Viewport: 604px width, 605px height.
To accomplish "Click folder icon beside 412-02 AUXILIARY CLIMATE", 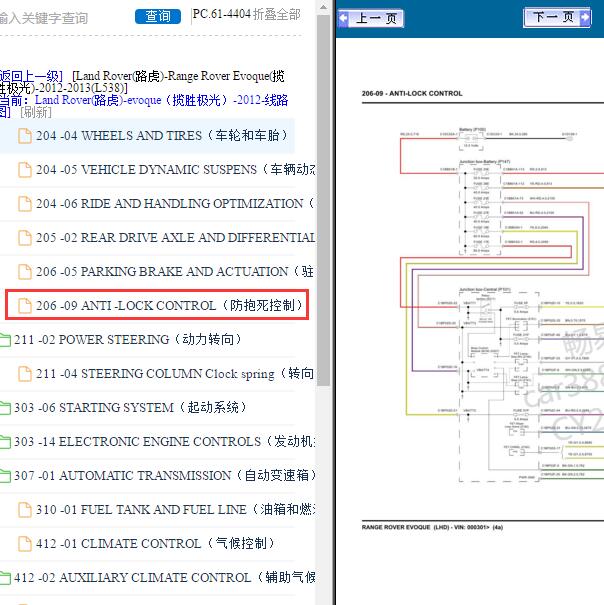I will click(5, 578).
